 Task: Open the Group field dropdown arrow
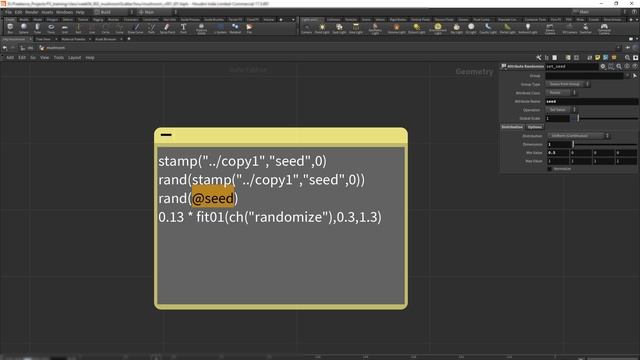pos(627,76)
